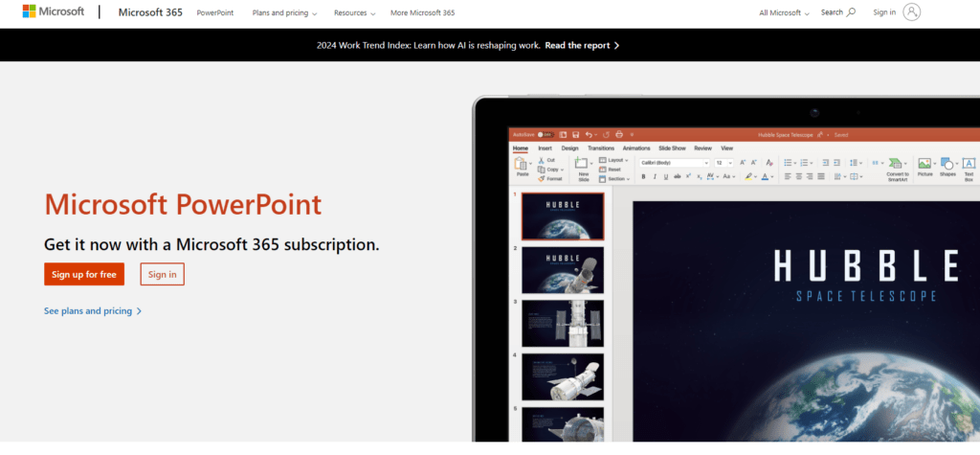The image size is (980, 455).
Task: Click the New Slide icon
Action: point(583,166)
